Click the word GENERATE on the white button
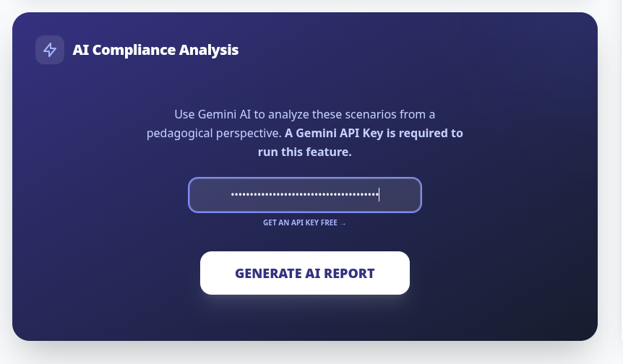 click(x=268, y=274)
